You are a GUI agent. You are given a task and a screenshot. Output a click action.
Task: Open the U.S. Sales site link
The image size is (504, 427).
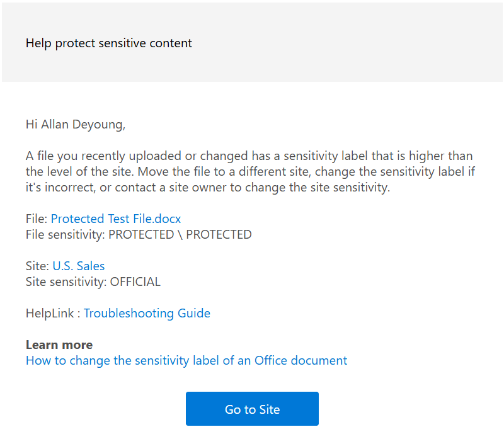[x=78, y=266]
